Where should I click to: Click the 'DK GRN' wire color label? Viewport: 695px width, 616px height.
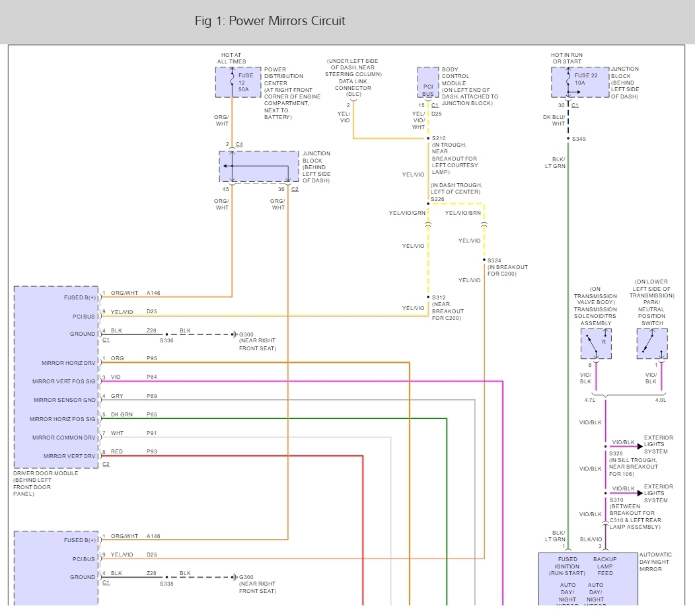[x=122, y=414]
